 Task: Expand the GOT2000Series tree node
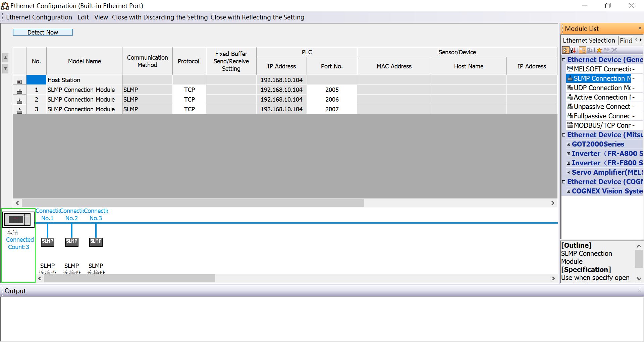pyautogui.click(x=569, y=144)
